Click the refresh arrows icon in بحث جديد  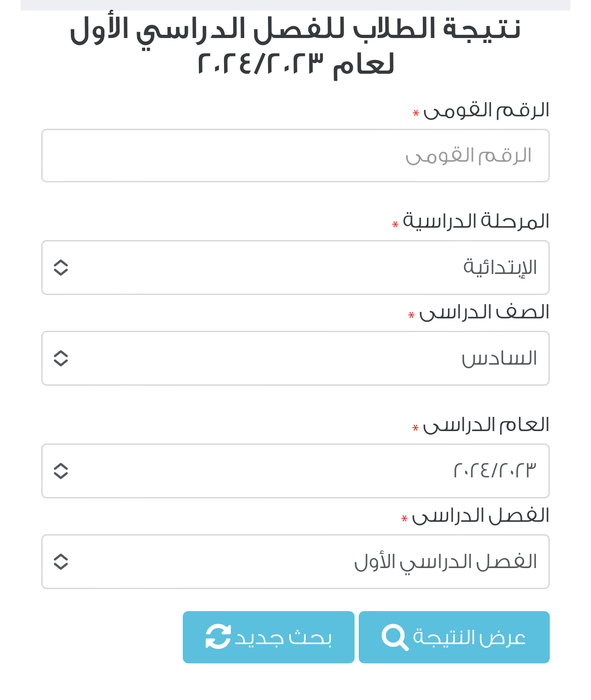218,637
